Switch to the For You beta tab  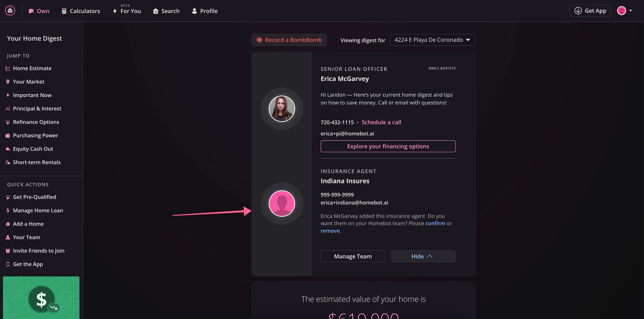[x=127, y=11]
